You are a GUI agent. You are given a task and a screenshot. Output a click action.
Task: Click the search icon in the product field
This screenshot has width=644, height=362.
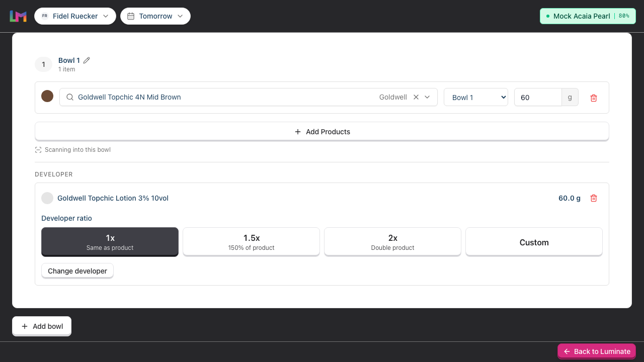(70, 97)
